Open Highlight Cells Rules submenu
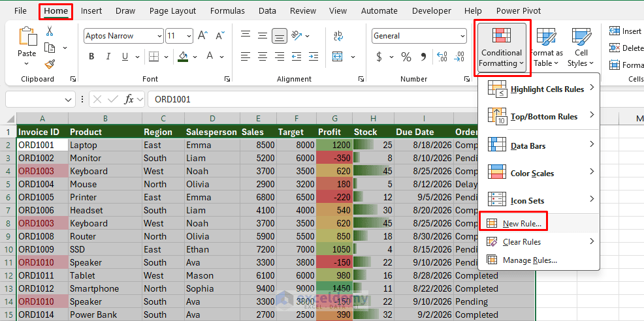Viewport: 644px width, 321px height. pyautogui.click(x=539, y=89)
